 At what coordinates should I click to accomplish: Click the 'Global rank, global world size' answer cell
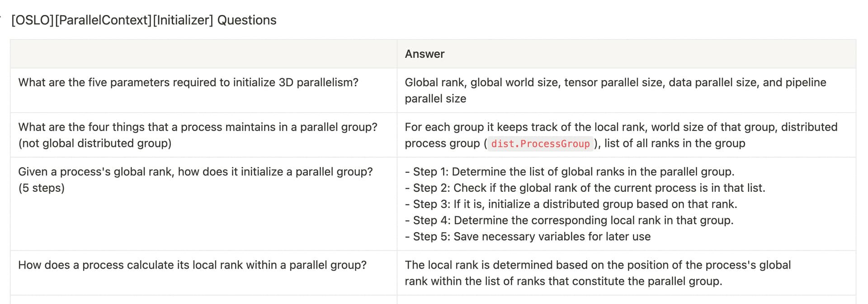[626, 90]
